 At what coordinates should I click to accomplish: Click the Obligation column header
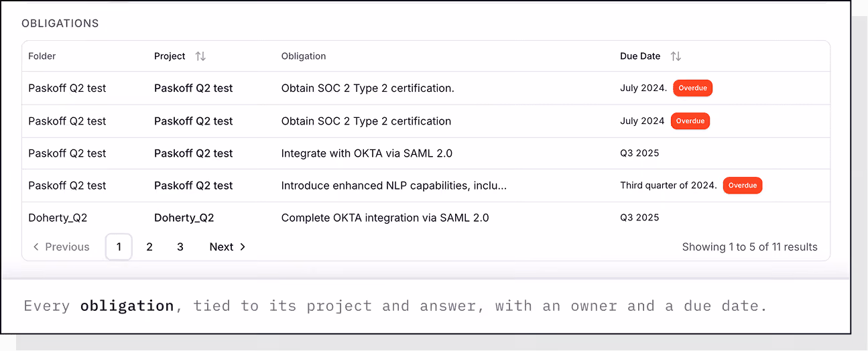click(304, 56)
